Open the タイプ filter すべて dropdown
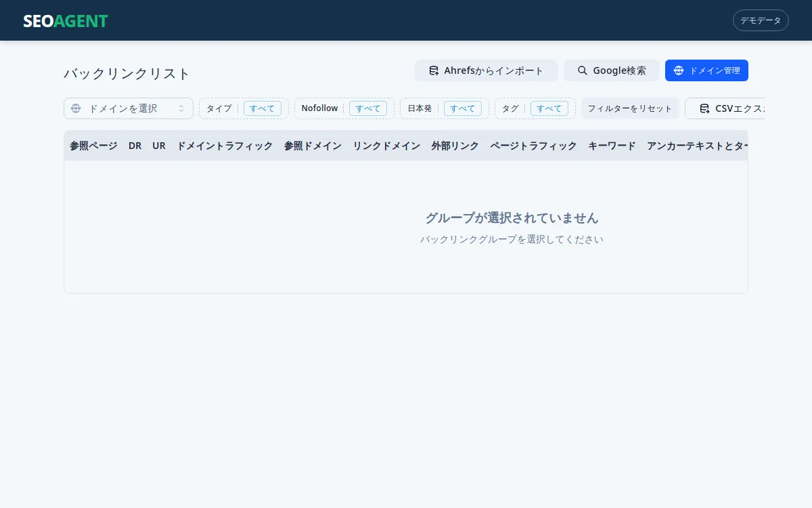The width and height of the screenshot is (812, 508). point(263,108)
